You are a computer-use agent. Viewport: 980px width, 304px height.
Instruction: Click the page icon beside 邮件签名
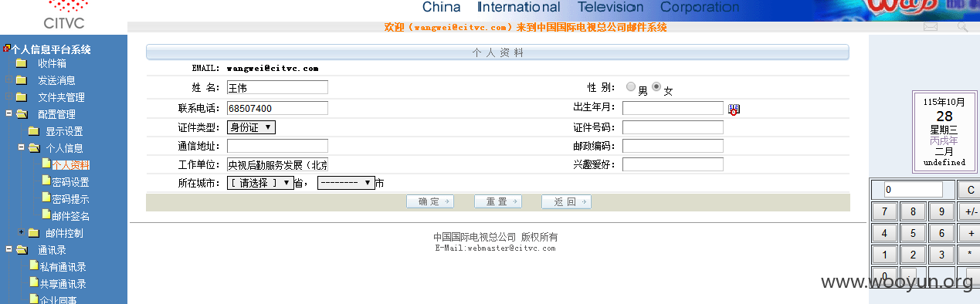click(46, 214)
